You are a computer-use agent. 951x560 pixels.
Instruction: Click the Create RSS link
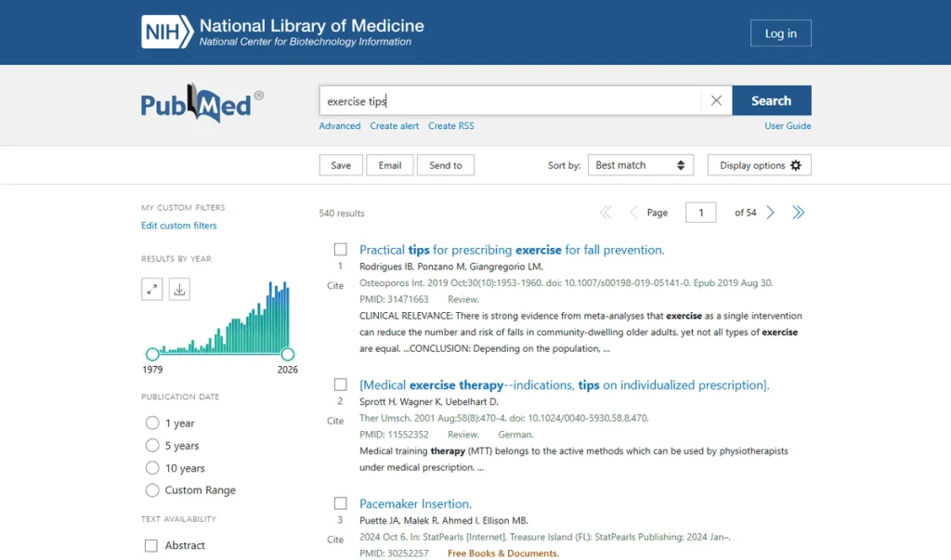(451, 125)
